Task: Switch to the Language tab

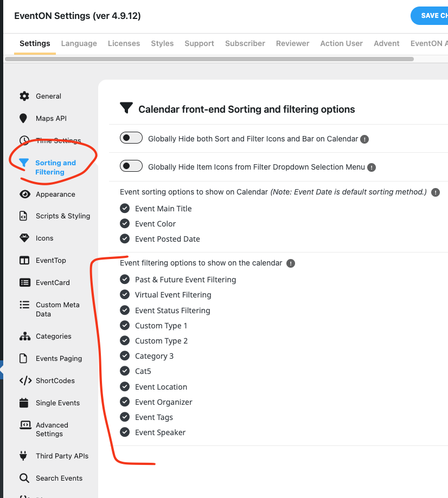Action: coord(79,43)
